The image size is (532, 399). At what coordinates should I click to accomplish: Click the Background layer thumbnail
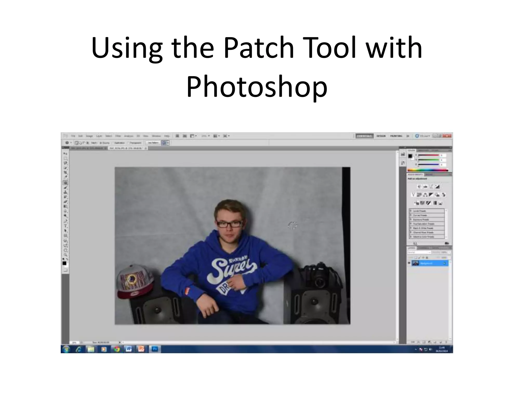415,263
